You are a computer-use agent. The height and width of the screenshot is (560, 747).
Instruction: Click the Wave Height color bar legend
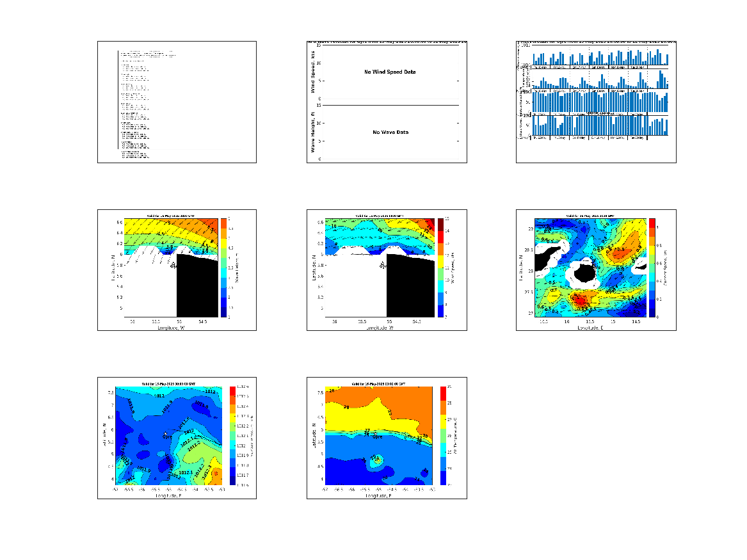tap(223, 268)
